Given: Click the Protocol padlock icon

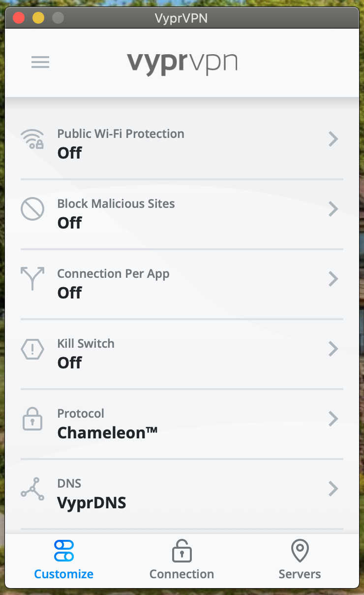Looking at the screenshot, I should coord(32,419).
